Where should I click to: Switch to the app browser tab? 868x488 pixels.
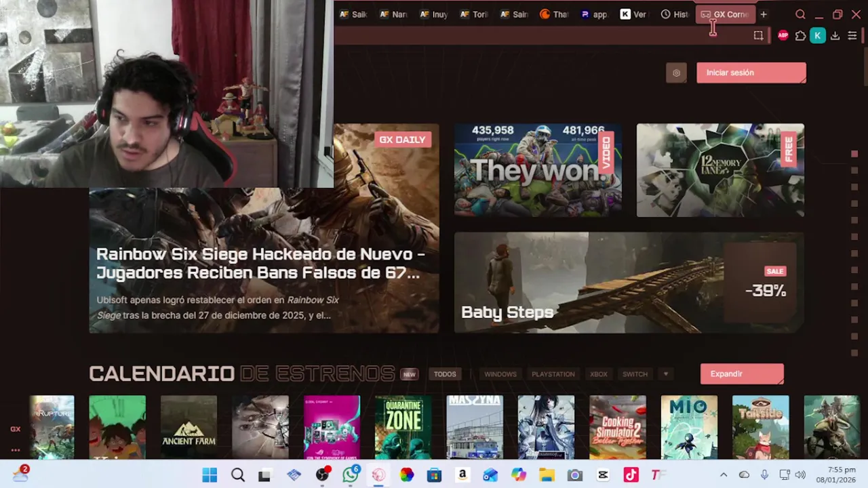595,14
